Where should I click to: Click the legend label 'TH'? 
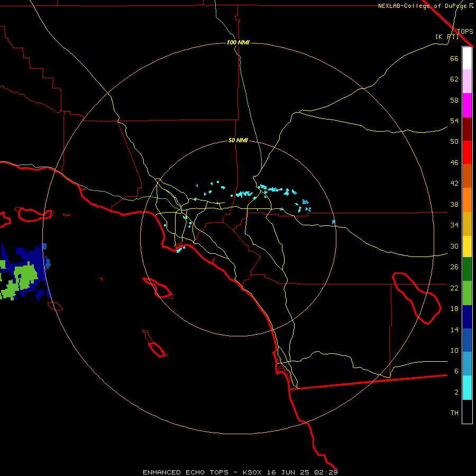(454, 413)
